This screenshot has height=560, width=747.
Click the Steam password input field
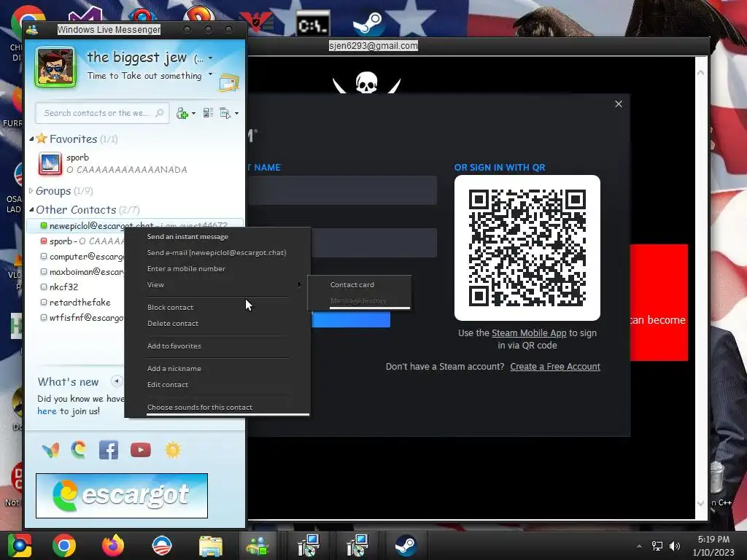[374, 243]
